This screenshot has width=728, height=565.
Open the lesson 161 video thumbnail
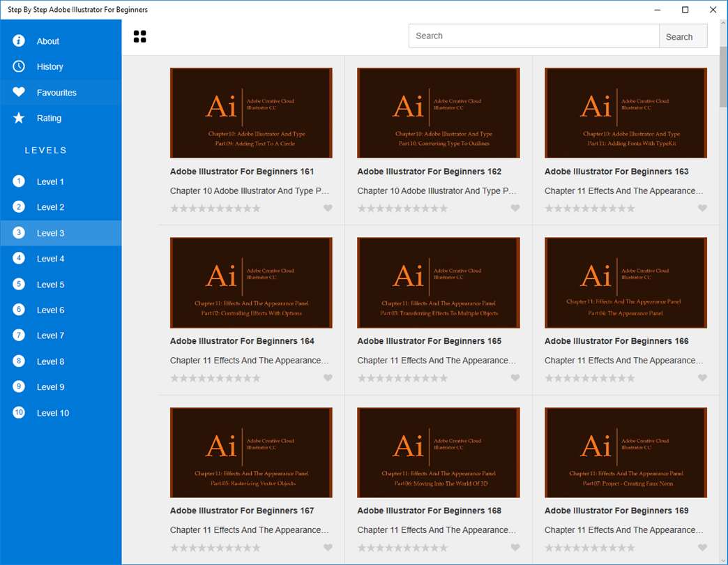coord(251,113)
